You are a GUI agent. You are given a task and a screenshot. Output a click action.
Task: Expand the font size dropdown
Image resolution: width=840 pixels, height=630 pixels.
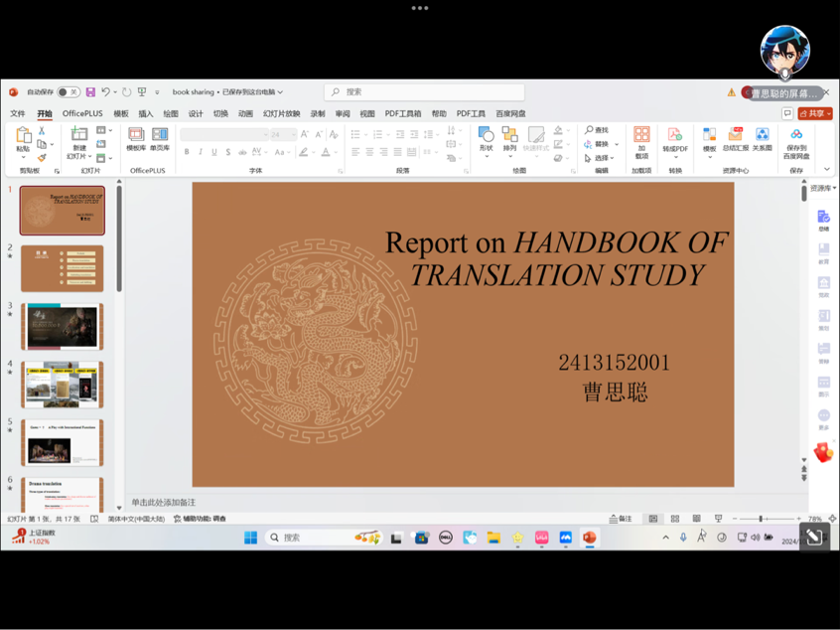coord(291,134)
